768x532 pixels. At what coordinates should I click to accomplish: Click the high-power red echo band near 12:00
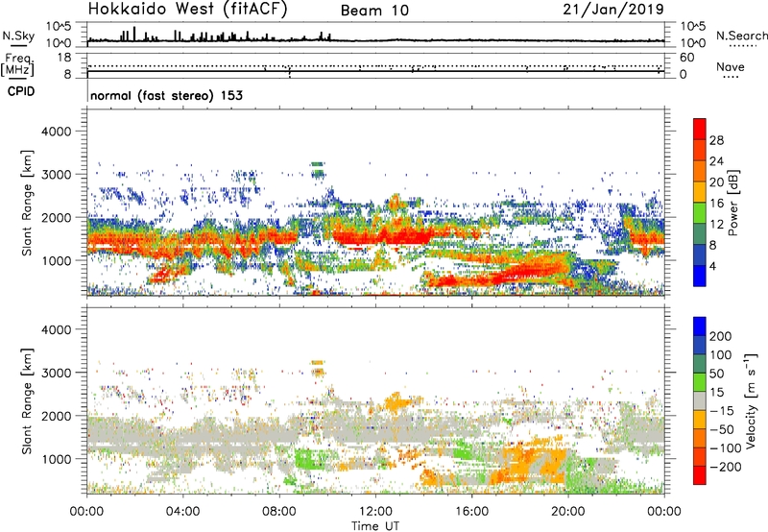coord(382,235)
